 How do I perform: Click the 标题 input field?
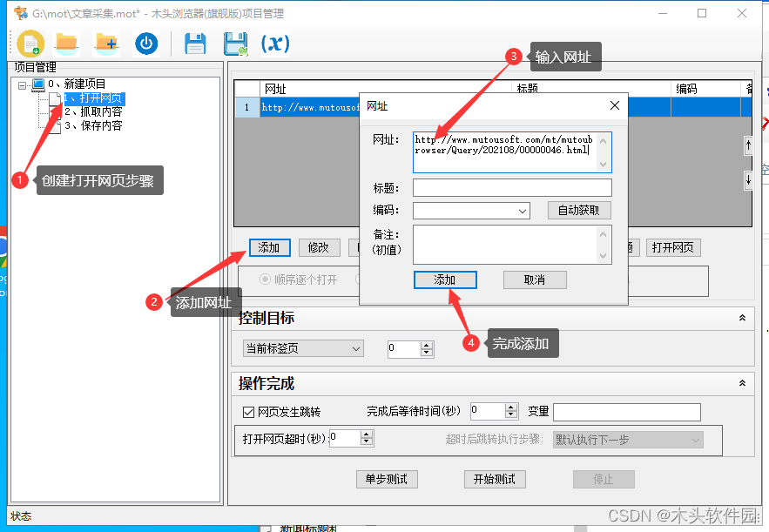pyautogui.click(x=512, y=188)
